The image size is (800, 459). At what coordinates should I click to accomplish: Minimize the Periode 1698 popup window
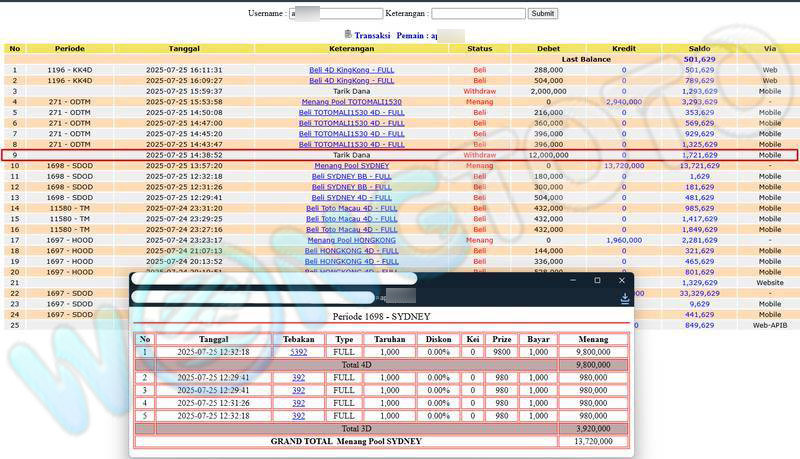click(x=571, y=280)
